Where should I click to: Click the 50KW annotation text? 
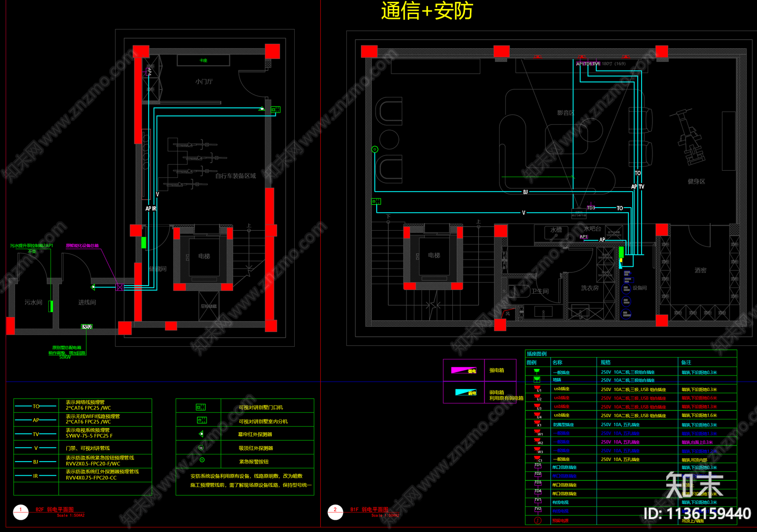pos(65,357)
